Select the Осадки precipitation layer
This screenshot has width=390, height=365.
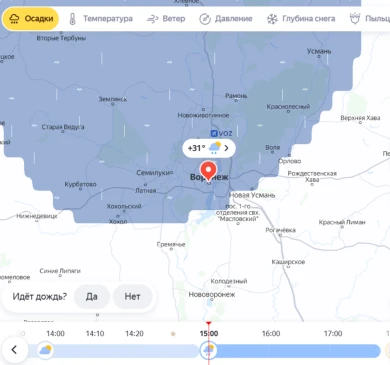30,19
